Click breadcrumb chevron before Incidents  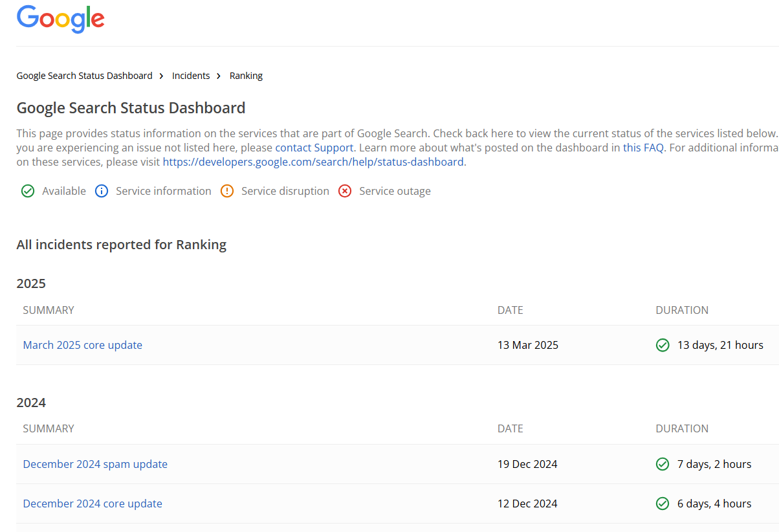click(x=162, y=76)
